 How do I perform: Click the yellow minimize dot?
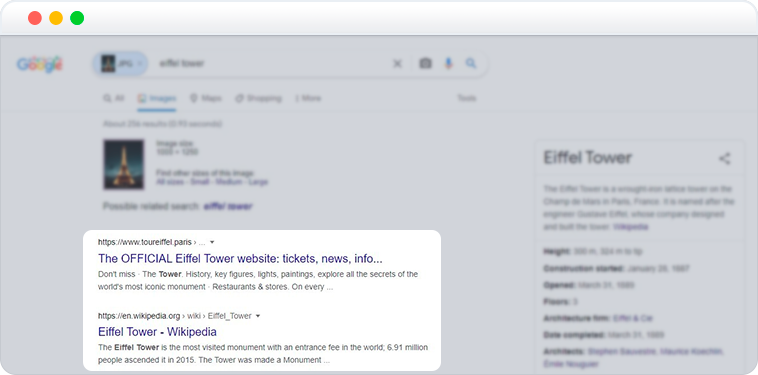tap(56, 18)
